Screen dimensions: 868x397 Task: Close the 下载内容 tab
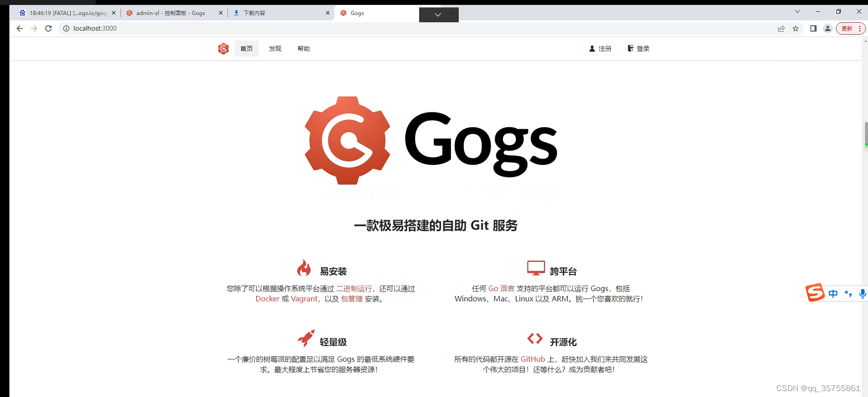pyautogui.click(x=327, y=13)
